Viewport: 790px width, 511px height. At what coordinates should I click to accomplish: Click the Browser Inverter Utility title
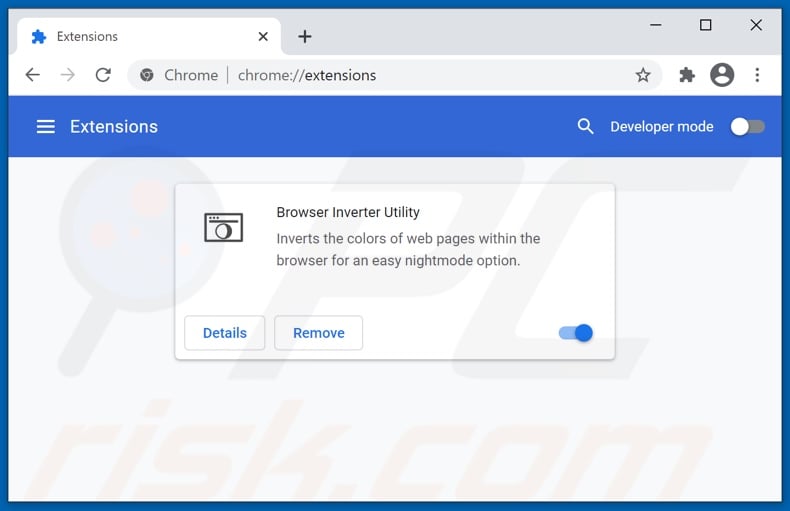pyautogui.click(x=348, y=212)
